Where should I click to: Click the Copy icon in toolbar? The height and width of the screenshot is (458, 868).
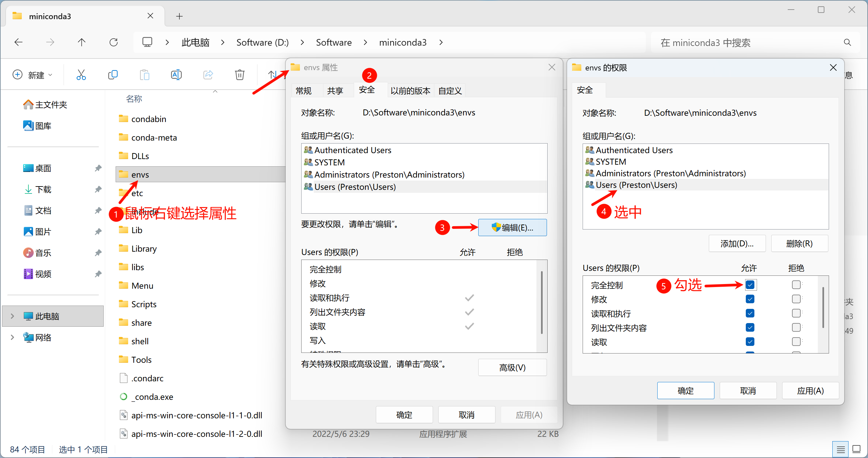[x=113, y=74]
